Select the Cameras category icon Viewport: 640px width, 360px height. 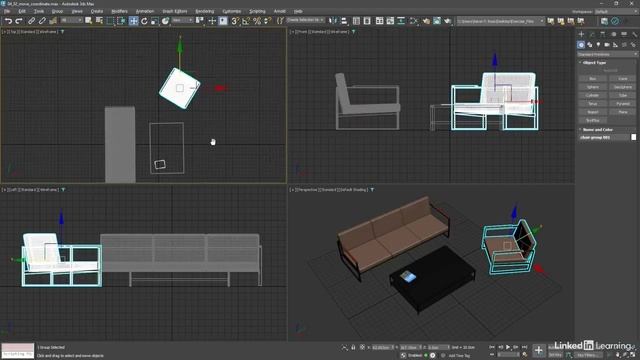click(x=607, y=44)
